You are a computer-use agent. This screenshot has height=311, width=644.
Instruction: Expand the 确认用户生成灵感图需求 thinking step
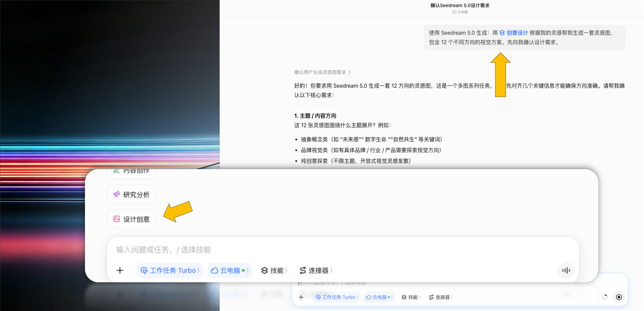(x=322, y=72)
